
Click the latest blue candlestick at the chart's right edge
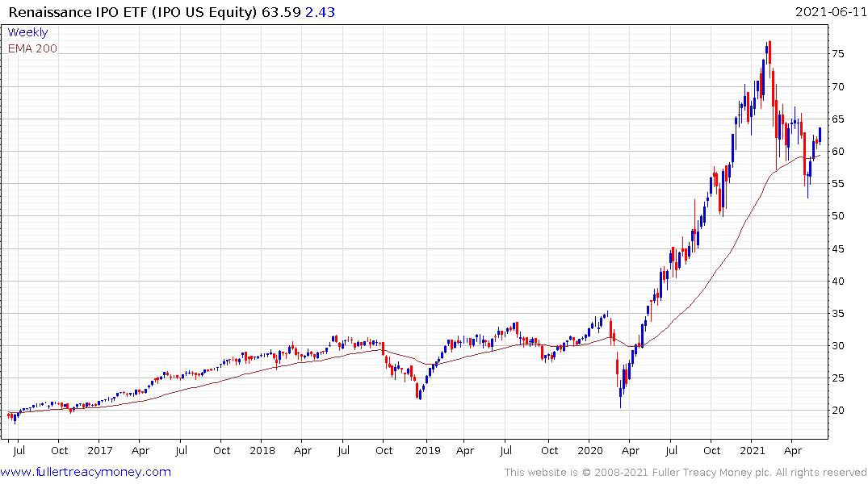820,136
